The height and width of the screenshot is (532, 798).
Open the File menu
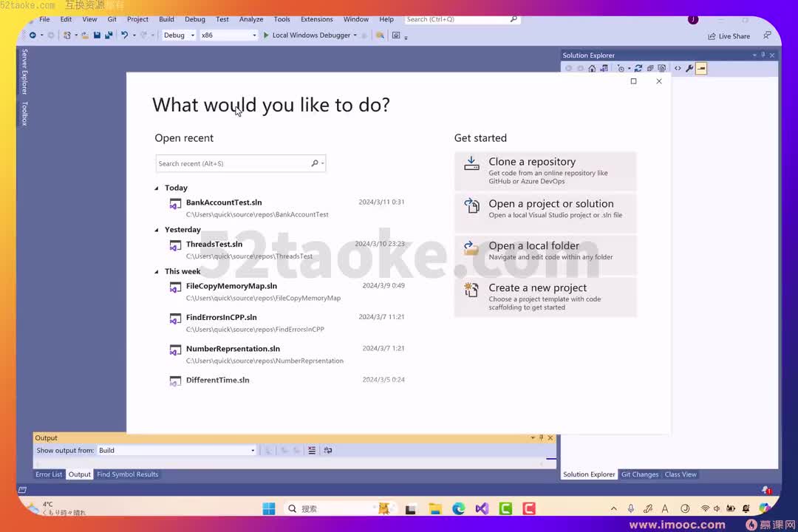click(x=45, y=19)
